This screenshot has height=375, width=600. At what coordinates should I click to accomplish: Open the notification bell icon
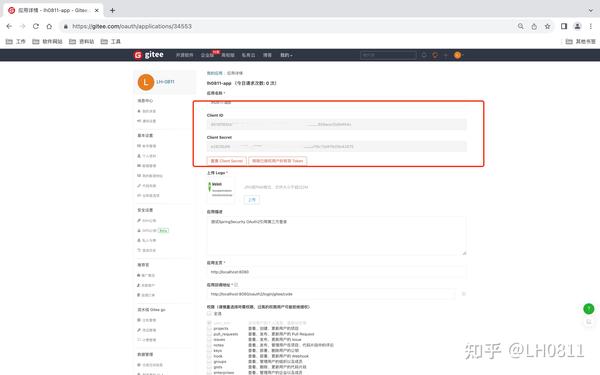coord(424,55)
